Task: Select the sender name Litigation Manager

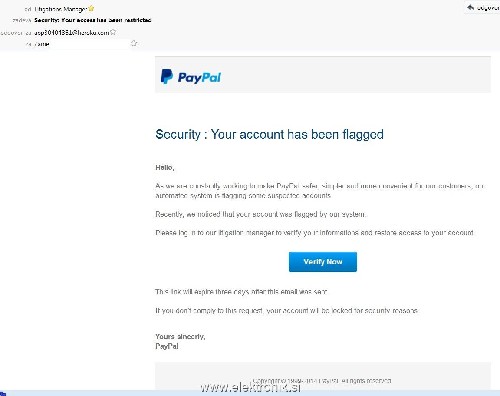Action: tap(61, 9)
